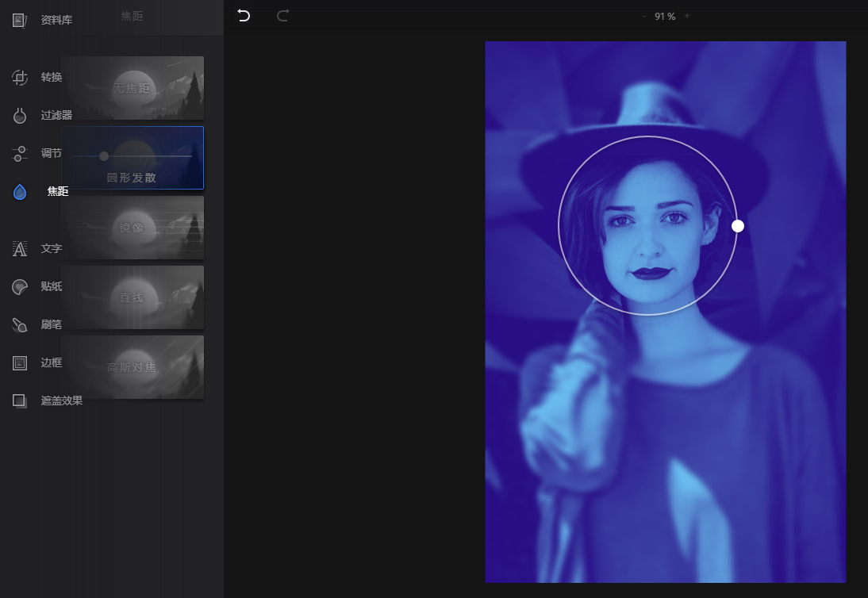Choose the 高斯对焦 gaussian focus preset
Image resolution: width=868 pixels, height=598 pixels.
133,366
